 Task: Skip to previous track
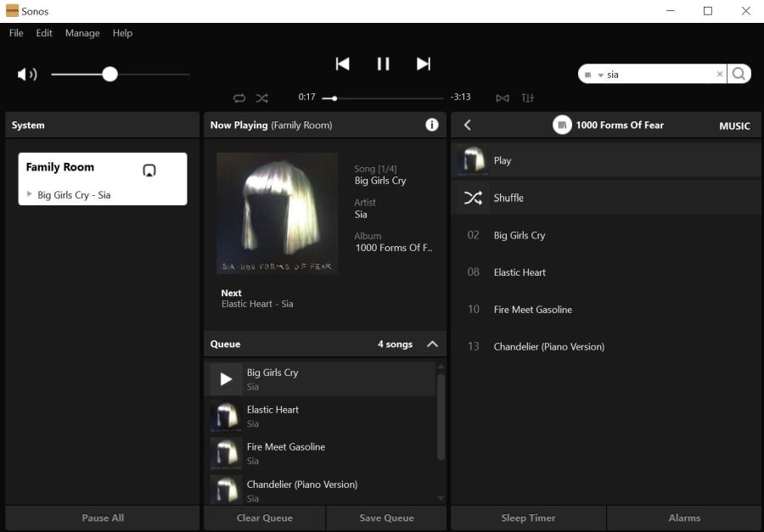pyautogui.click(x=343, y=64)
